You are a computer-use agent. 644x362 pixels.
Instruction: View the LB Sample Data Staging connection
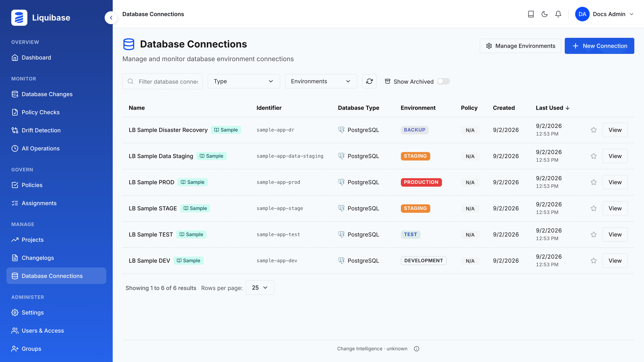[x=615, y=156]
